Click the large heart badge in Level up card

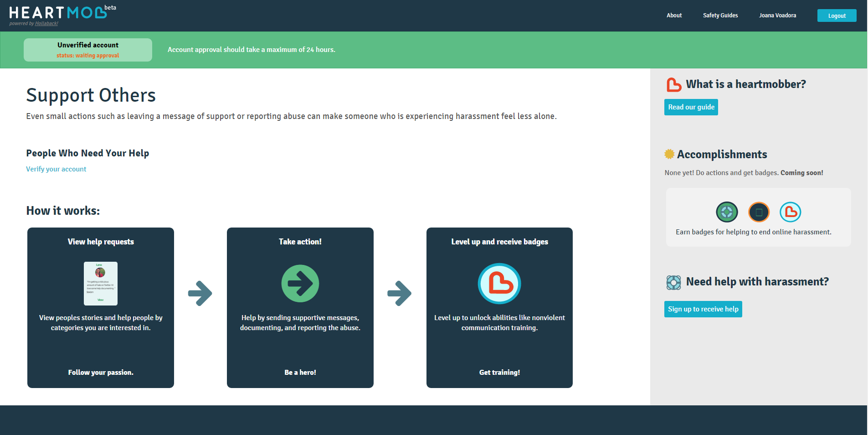[499, 284]
